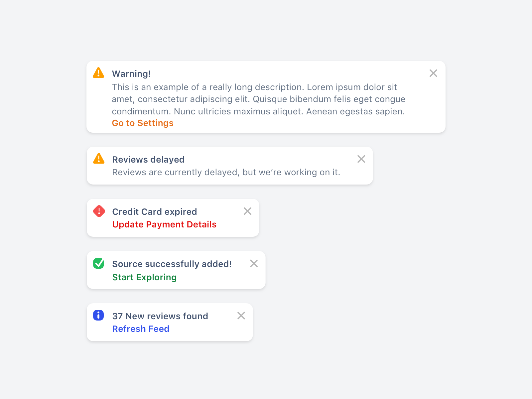Click Refresh Feed
The image size is (532, 399).
(141, 329)
